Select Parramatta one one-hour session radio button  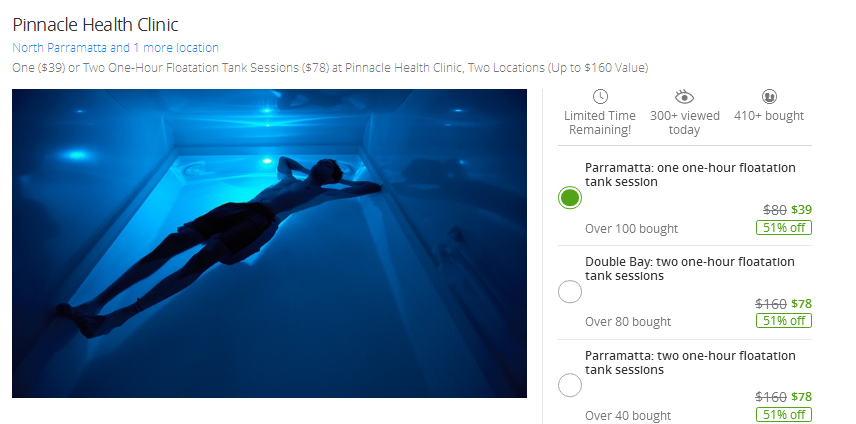coord(570,198)
